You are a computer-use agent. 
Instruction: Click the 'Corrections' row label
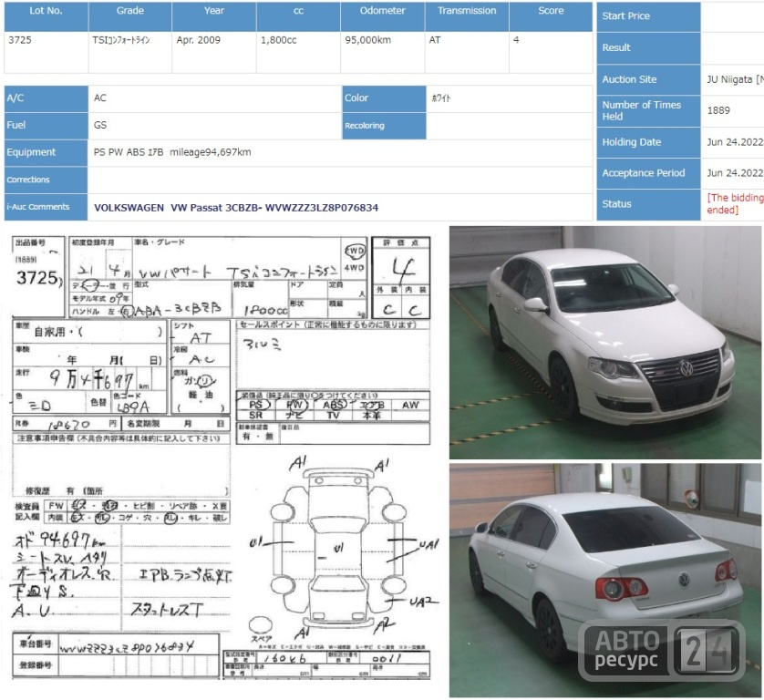pyautogui.click(x=46, y=180)
